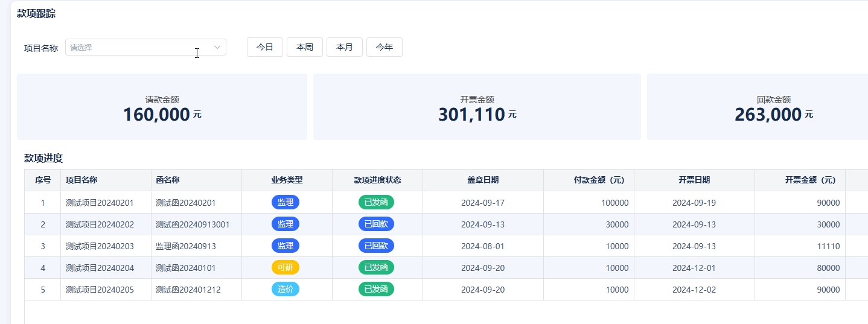The height and width of the screenshot is (324, 868).
Task: Click the 回款金额 summary card
Action: (x=757, y=107)
